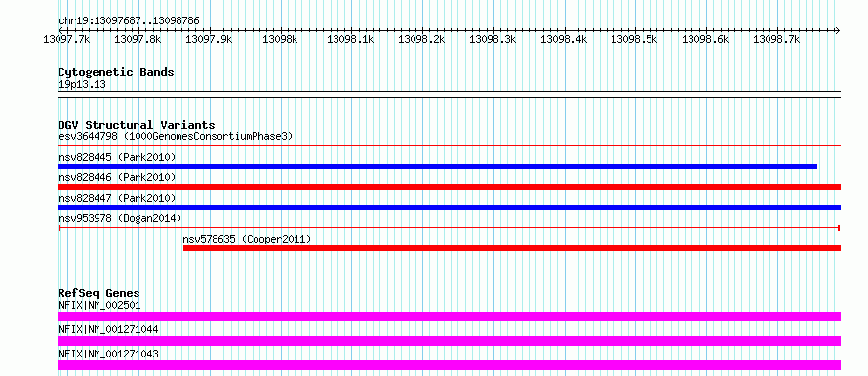Open the NFIX|NM_001271044 gene label
868x376 pixels.
coord(108,329)
